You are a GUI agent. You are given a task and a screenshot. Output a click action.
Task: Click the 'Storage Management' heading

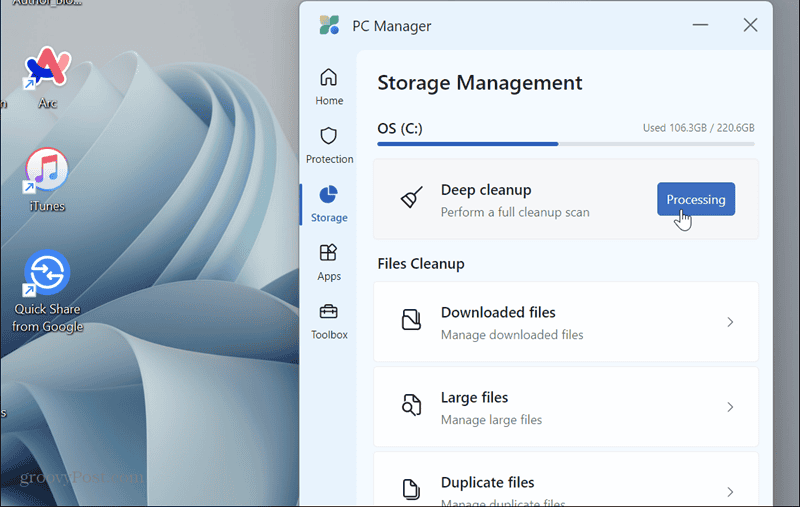(480, 83)
